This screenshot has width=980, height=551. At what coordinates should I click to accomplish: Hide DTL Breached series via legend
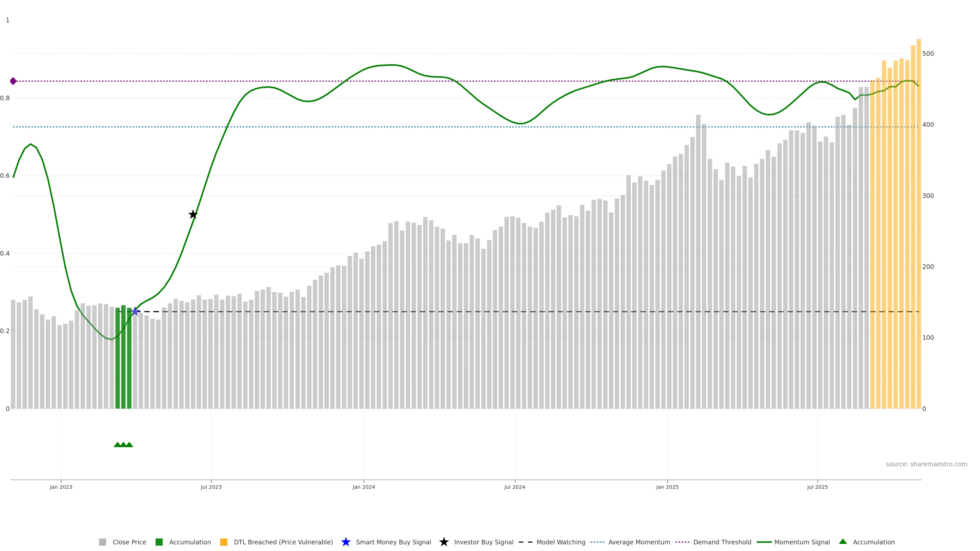coord(283,542)
